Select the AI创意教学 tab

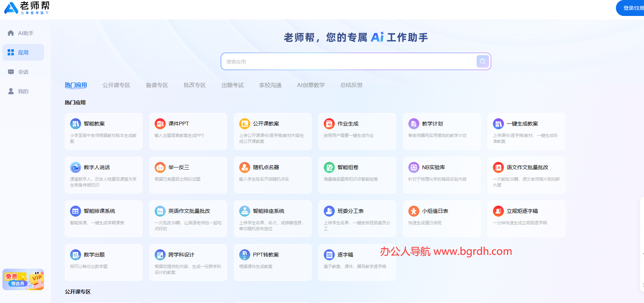coord(311,85)
